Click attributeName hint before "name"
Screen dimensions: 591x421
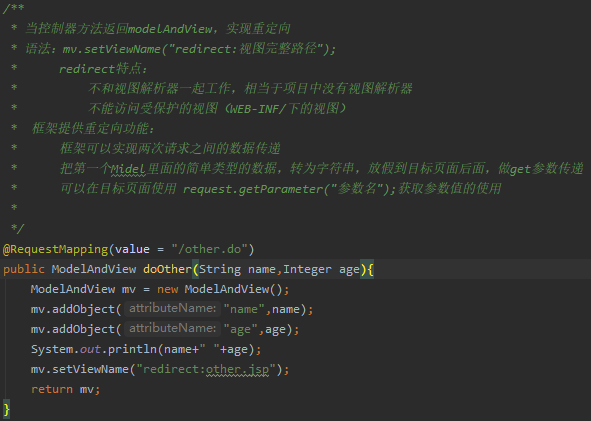pyautogui.click(x=173, y=309)
